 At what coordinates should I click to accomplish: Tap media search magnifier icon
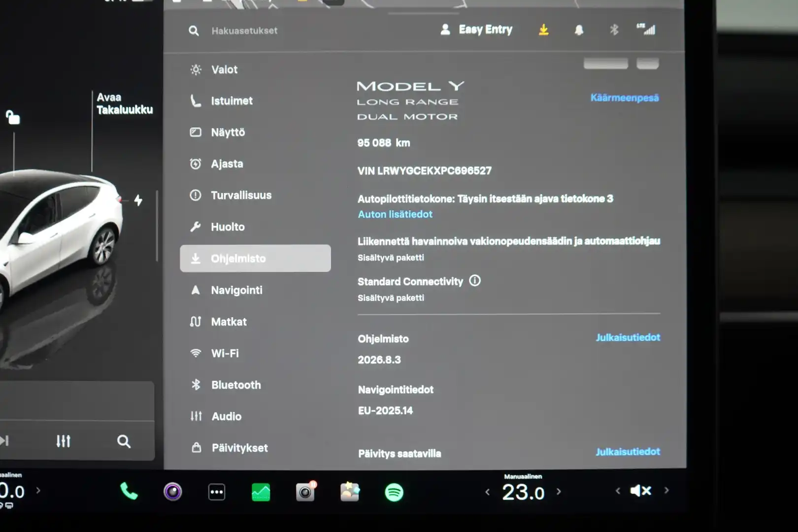(124, 441)
